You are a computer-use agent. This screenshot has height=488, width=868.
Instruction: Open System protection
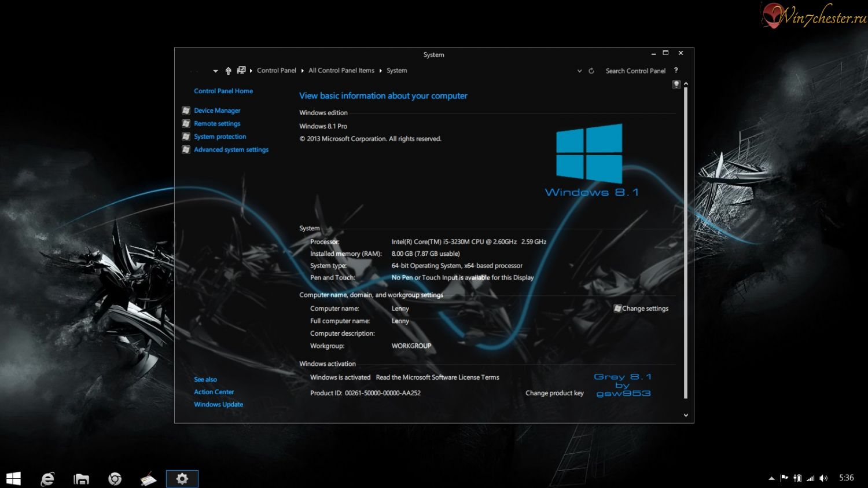click(220, 137)
